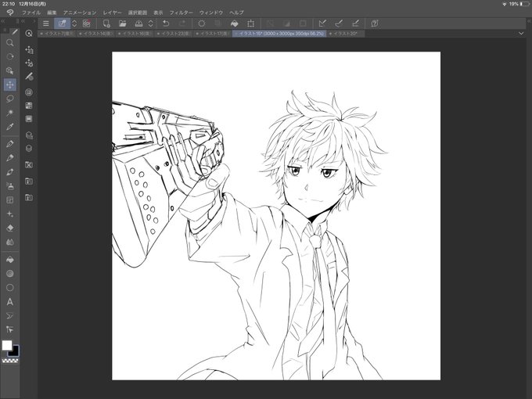Select the Eraser tool
The height and width of the screenshot is (399, 532).
(x=10, y=228)
